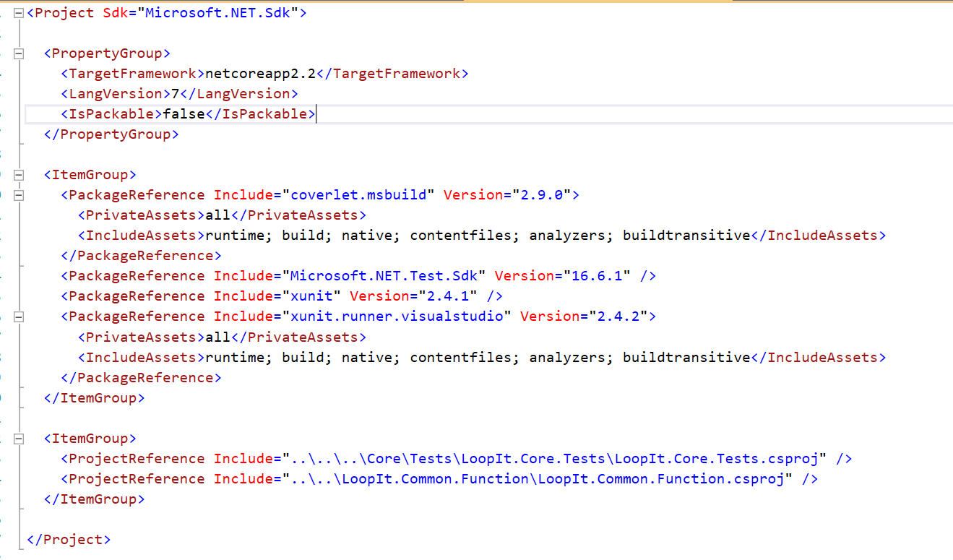Click the closing Project tag
953x560 pixels.
tap(68, 539)
